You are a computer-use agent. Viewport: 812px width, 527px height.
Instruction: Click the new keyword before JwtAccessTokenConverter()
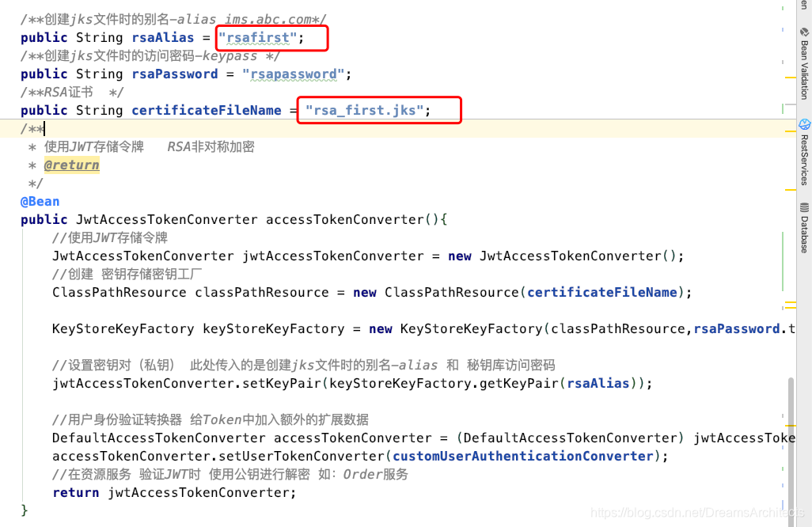(459, 256)
